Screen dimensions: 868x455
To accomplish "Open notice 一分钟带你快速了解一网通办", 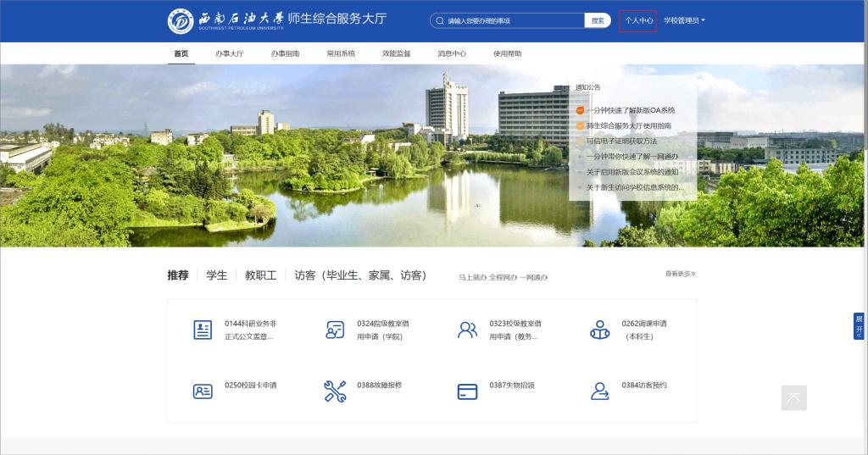I will (632, 157).
